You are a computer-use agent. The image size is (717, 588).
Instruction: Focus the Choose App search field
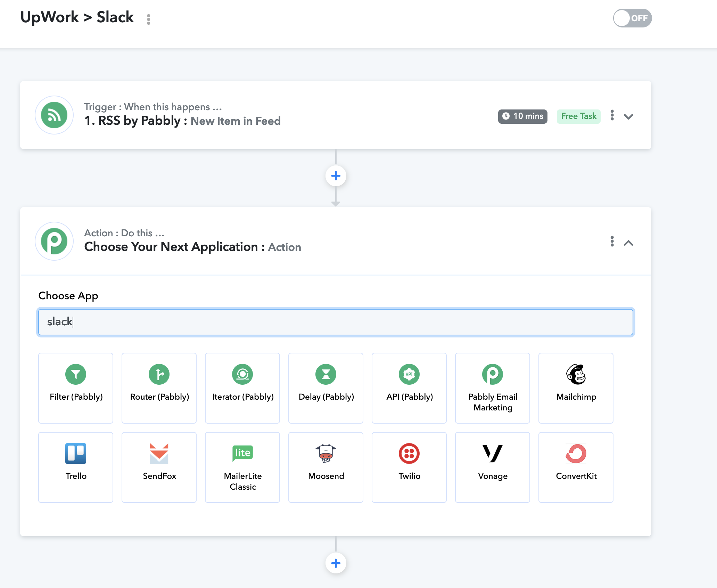click(336, 322)
